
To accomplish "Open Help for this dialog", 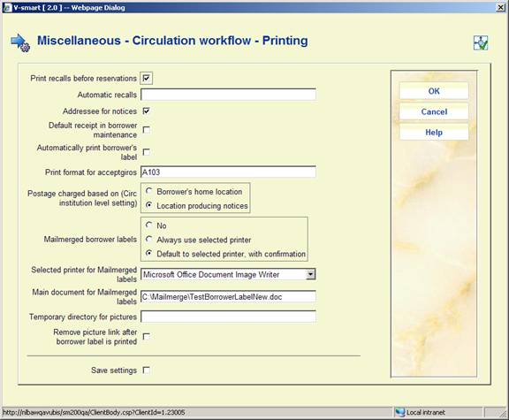I will coord(434,133).
